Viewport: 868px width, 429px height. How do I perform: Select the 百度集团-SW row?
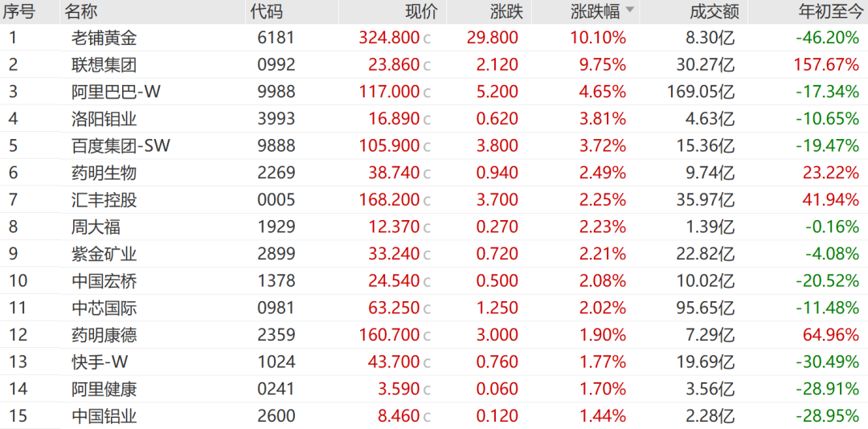click(434, 145)
